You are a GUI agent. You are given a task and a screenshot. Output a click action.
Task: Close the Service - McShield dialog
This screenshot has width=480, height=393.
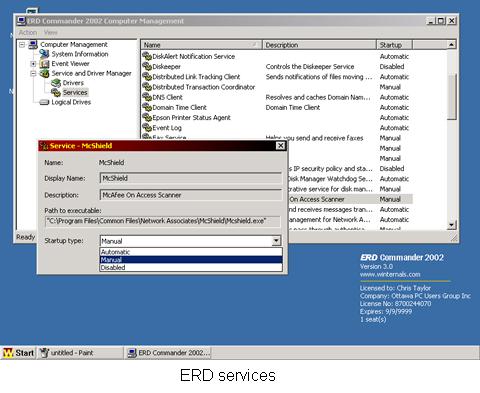pyautogui.click(x=281, y=146)
